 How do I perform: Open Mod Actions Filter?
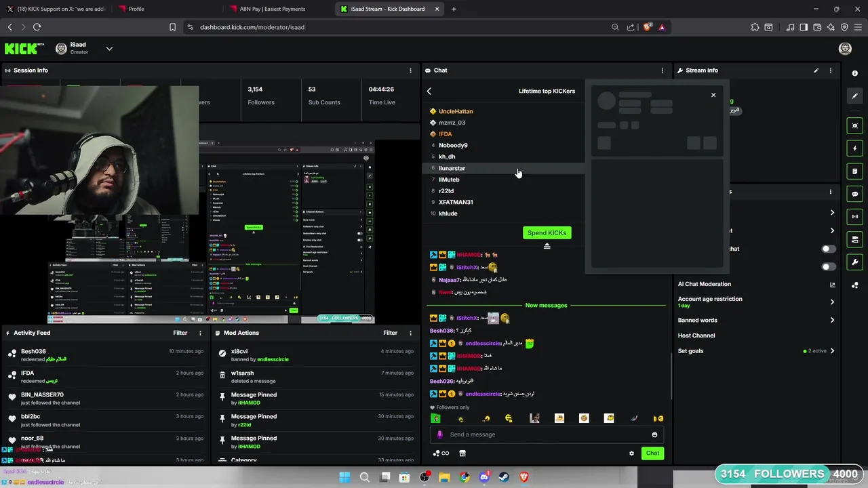pos(390,333)
